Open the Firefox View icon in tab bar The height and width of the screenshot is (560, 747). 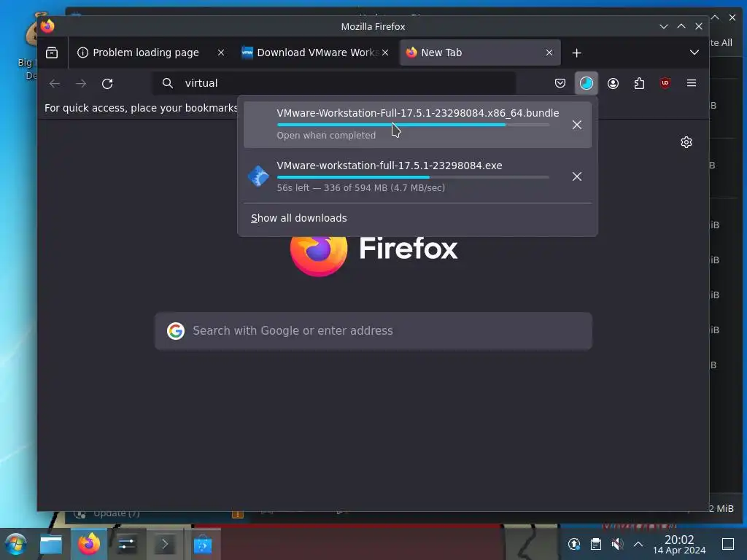point(52,52)
